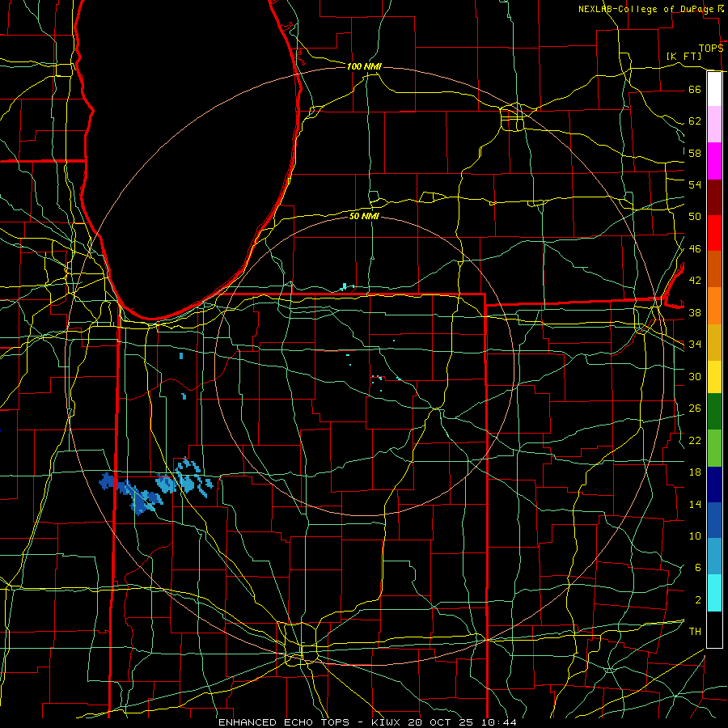Click legend value "18"
Screen dimensions: 728x728
click(695, 472)
